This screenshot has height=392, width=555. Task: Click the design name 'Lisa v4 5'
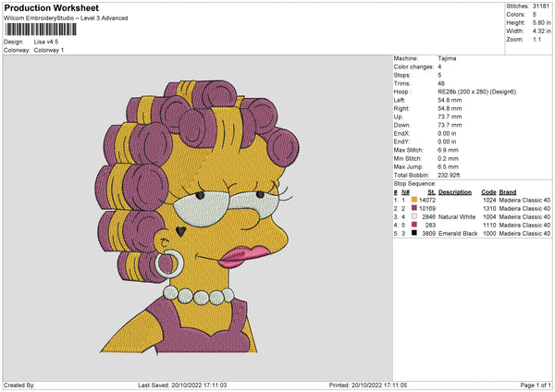click(x=46, y=42)
